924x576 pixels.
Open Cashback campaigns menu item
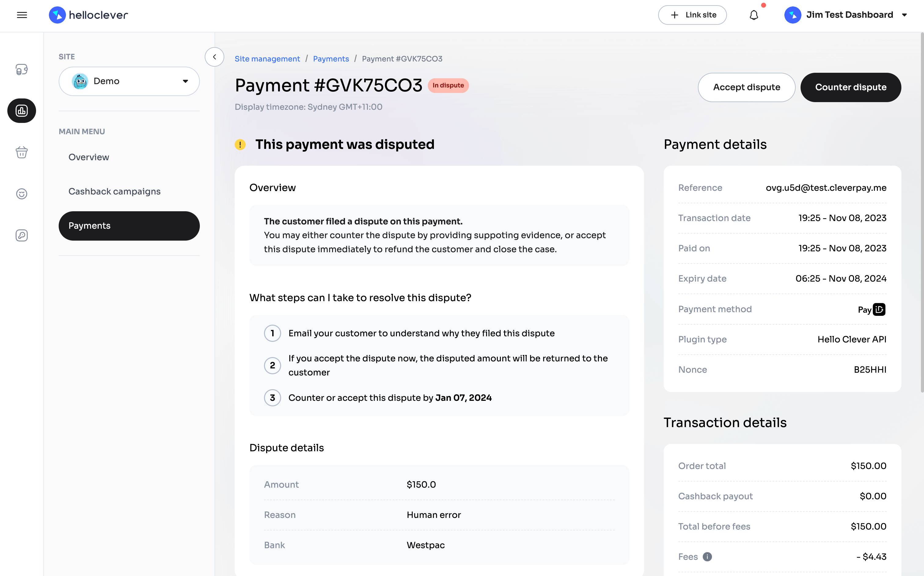[x=114, y=191]
